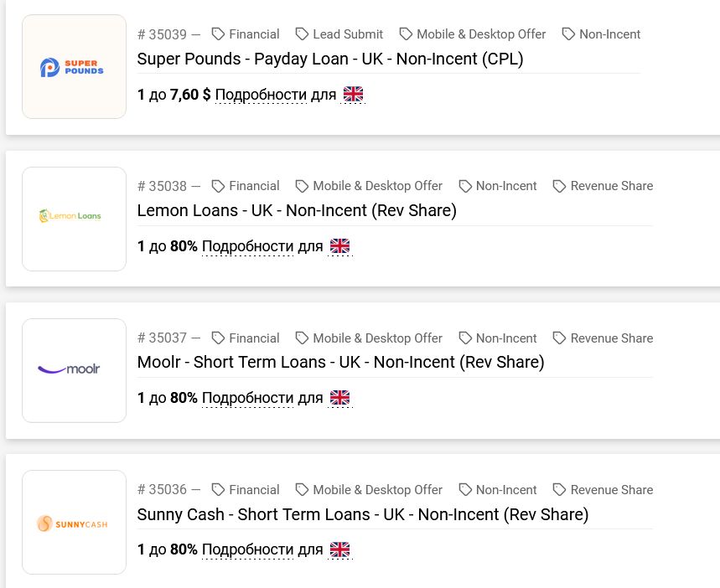720x588 pixels.
Task: Click the UK flag icon on Sunny Cash offer
Action: (x=339, y=550)
